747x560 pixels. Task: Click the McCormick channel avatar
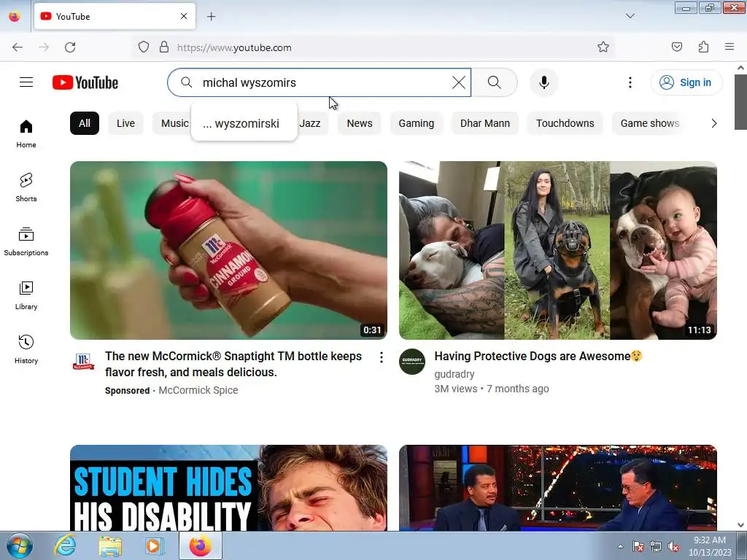(x=83, y=362)
